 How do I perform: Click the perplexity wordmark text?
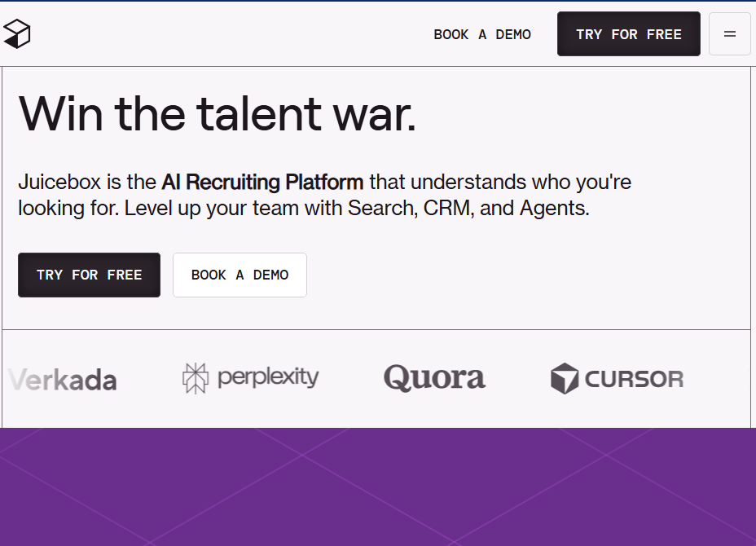click(268, 377)
